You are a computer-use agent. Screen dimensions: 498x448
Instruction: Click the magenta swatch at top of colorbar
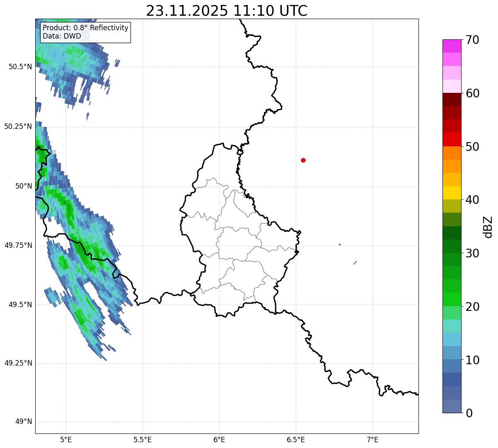[452, 46]
